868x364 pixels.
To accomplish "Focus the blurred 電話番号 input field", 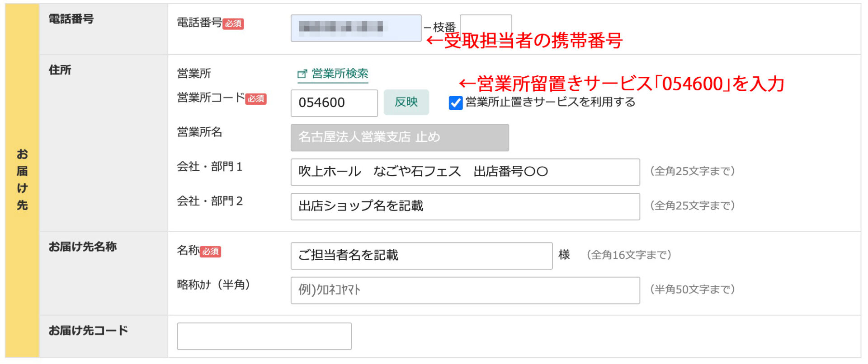I will click(356, 28).
